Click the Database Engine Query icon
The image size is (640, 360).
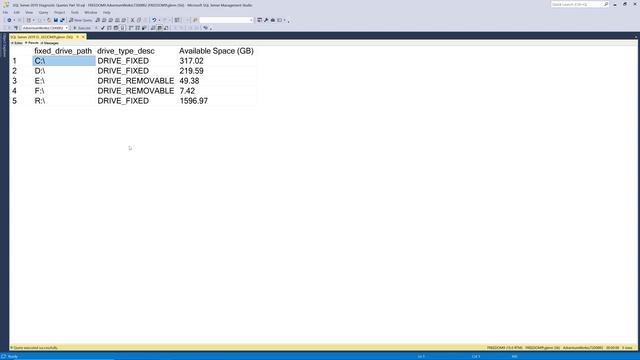click(98, 20)
